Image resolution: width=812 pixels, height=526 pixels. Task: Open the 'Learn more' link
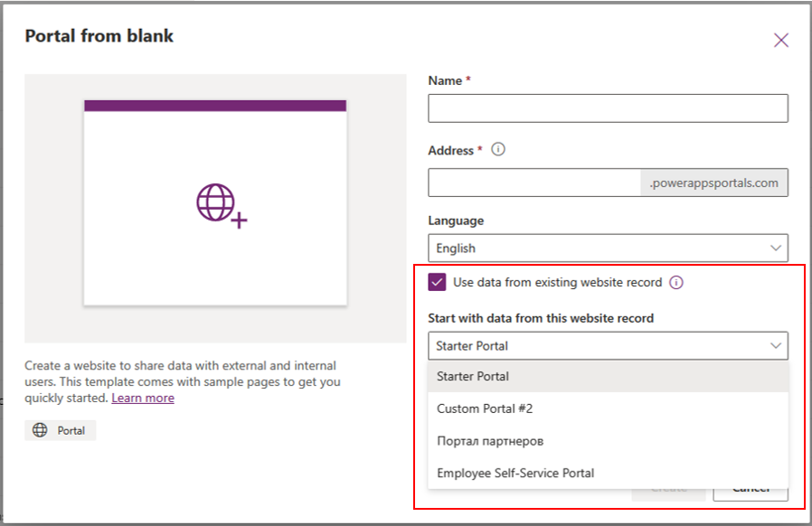[143, 398]
